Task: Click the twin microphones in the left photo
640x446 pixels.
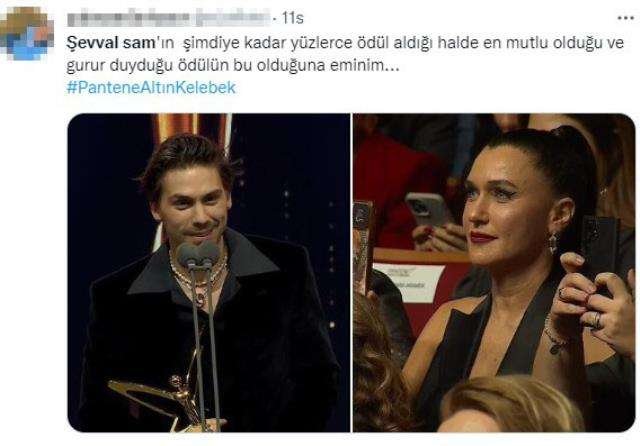Action: [x=198, y=254]
